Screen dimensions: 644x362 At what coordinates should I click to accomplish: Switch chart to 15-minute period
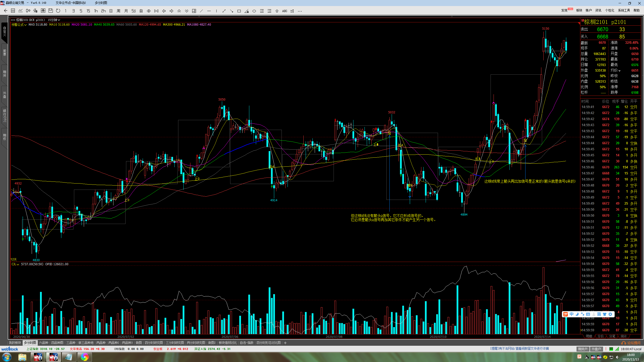tap(88, 11)
